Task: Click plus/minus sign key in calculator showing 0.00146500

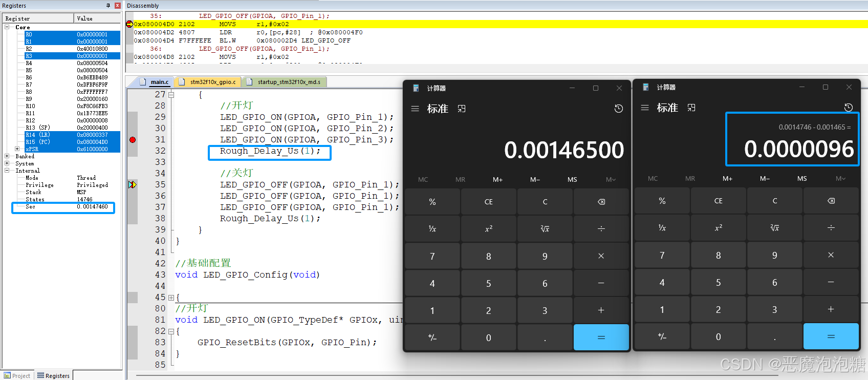Action: (x=432, y=337)
